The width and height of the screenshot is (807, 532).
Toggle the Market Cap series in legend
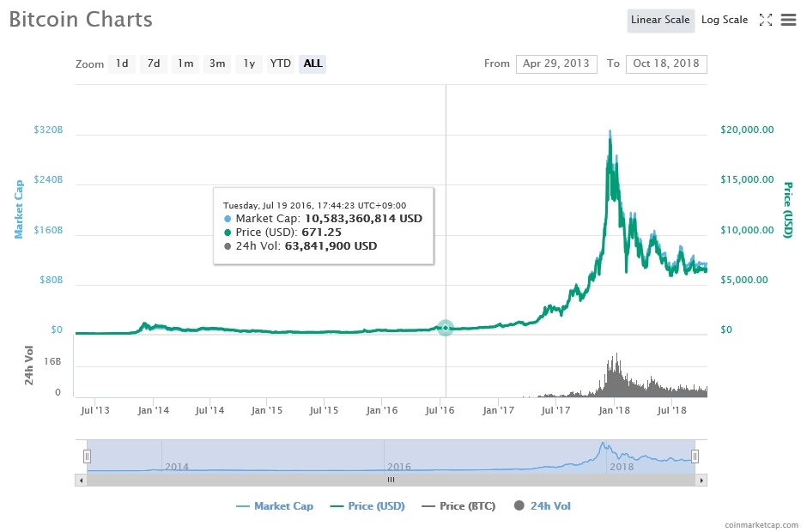click(x=275, y=506)
